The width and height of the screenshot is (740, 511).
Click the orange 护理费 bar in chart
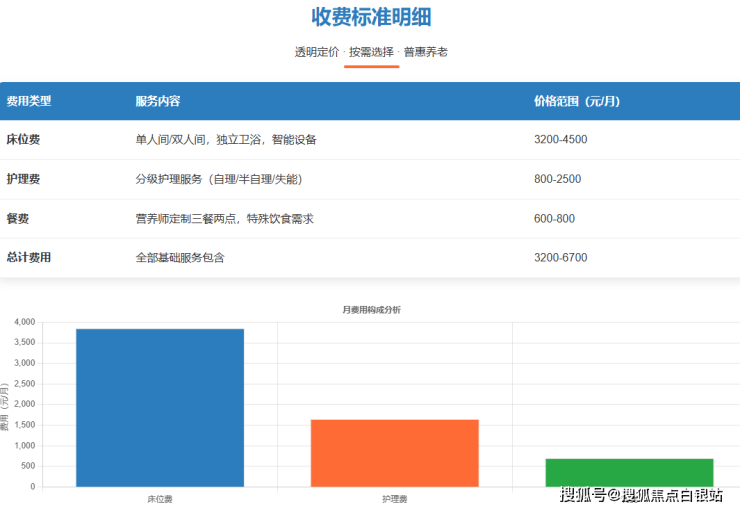click(x=394, y=453)
